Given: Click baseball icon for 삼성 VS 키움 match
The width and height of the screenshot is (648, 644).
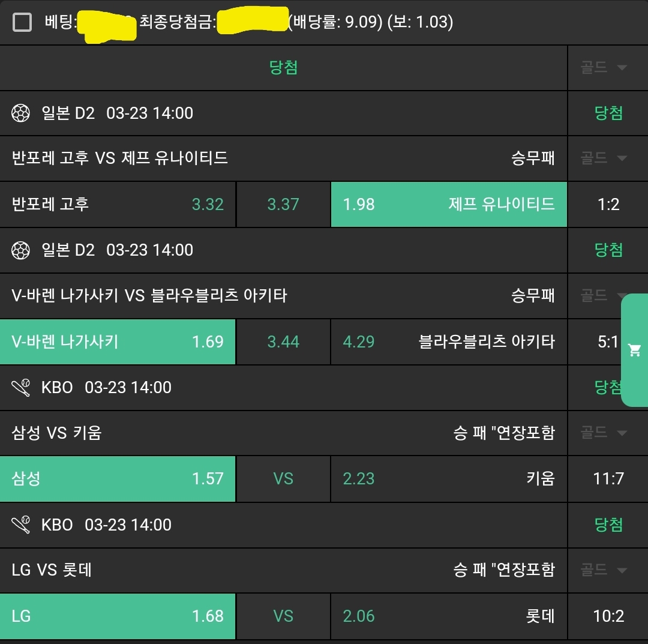Looking at the screenshot, I should click(21, 388).
